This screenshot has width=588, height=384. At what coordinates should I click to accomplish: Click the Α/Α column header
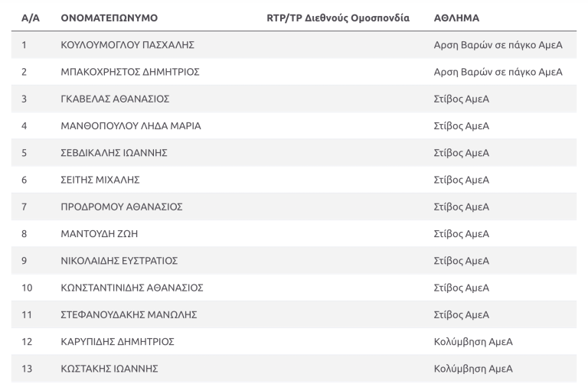31,18
